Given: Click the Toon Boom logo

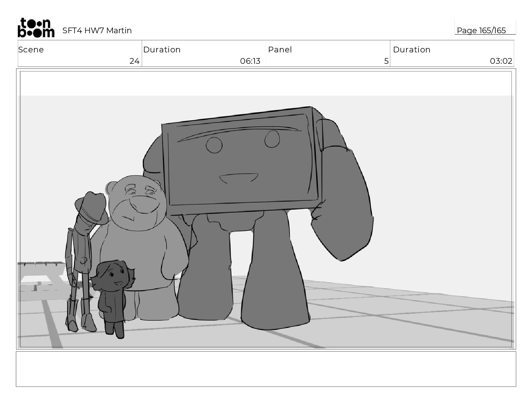Looking at the screenshot, I should (36, 28).
